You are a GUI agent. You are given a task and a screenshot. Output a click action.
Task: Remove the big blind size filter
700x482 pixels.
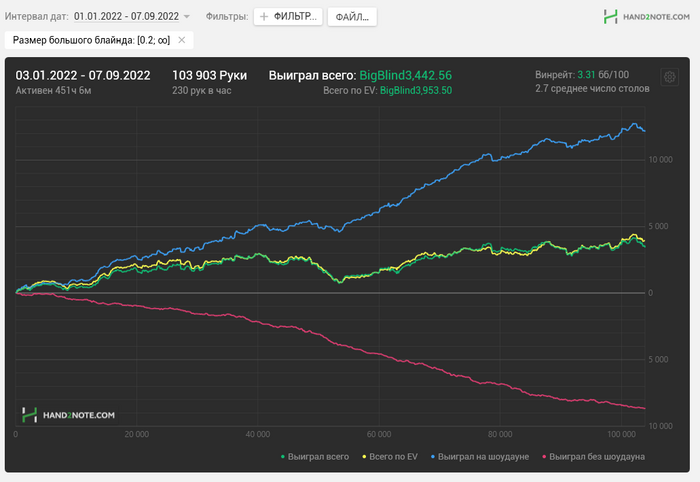tap(182, 40)
